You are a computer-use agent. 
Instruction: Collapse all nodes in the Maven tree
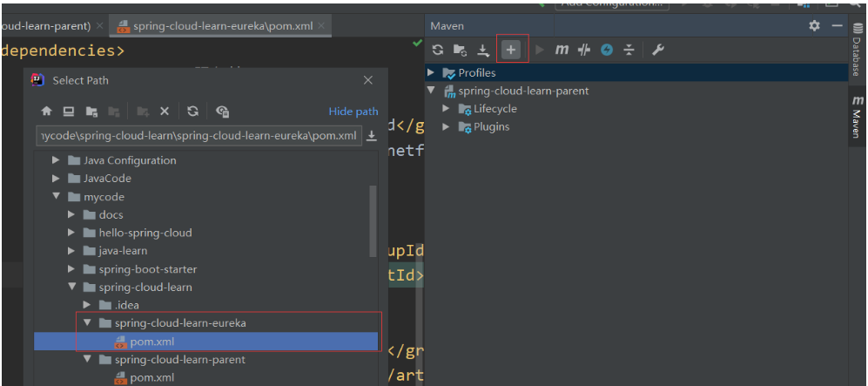coord(629,50)
